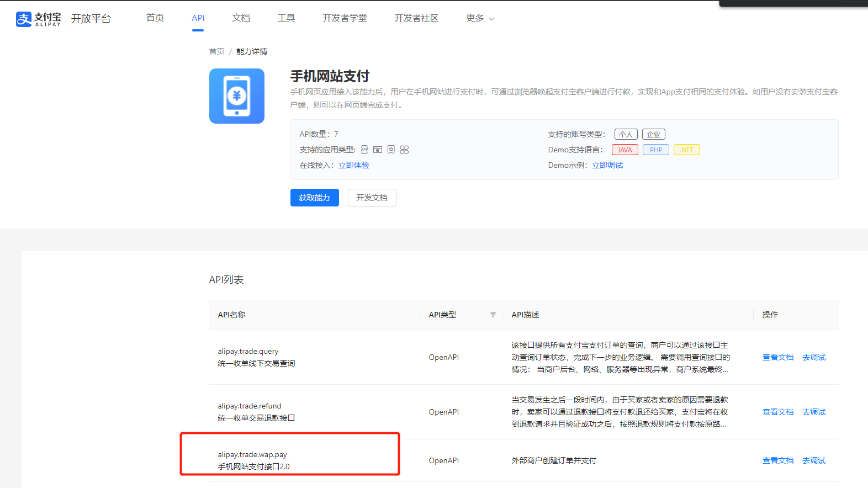The width and height of the screenshot is (868, 488).
Task: Click the star-badge application type icon
Action: (391, 150)
